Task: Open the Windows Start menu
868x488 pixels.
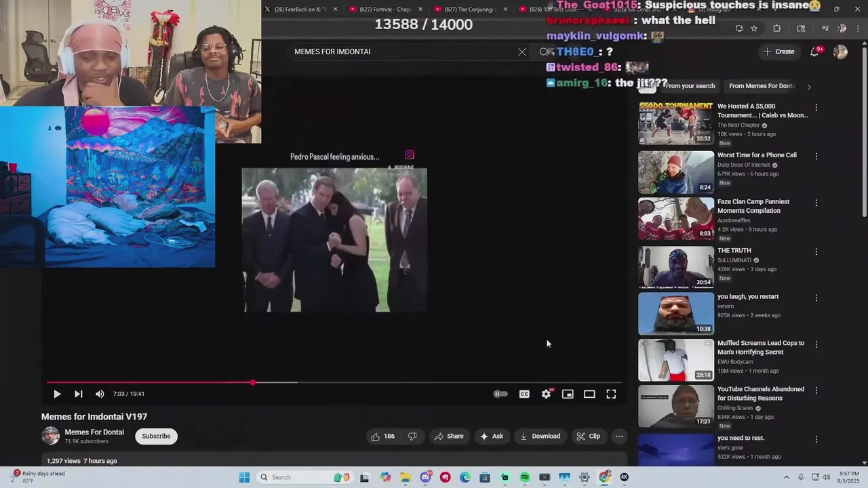Action: point(244,477)
